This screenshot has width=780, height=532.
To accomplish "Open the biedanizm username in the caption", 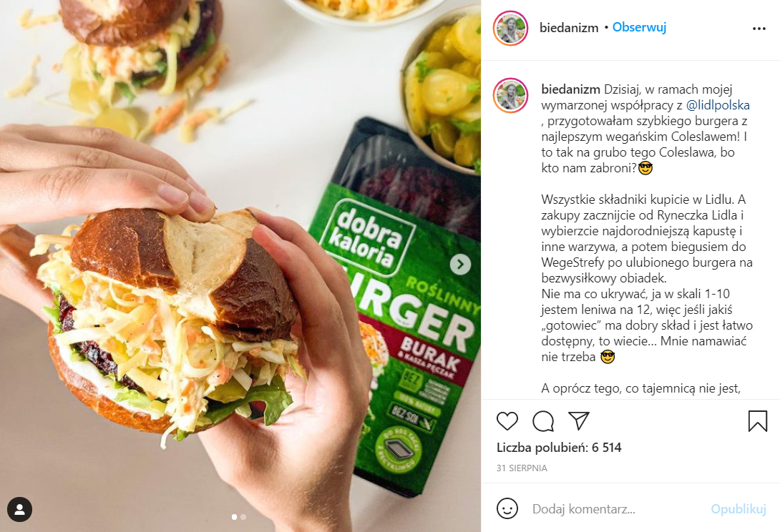I will coord(570,89).
